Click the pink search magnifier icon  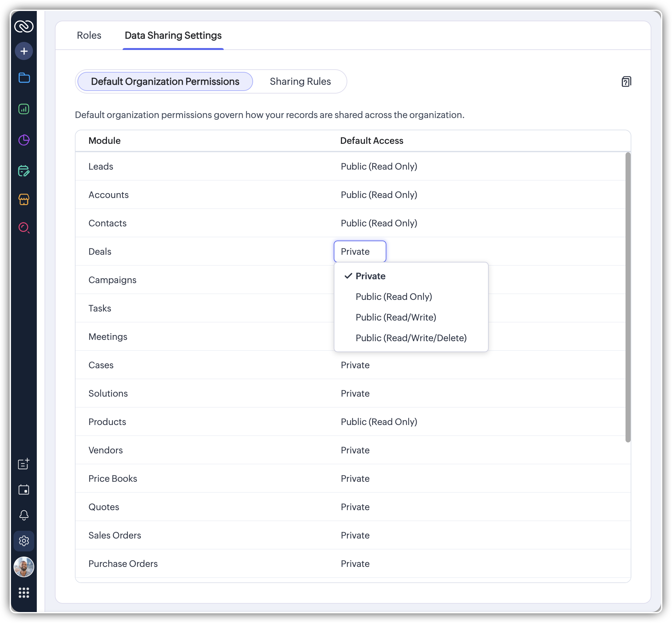tap(24, 228)
